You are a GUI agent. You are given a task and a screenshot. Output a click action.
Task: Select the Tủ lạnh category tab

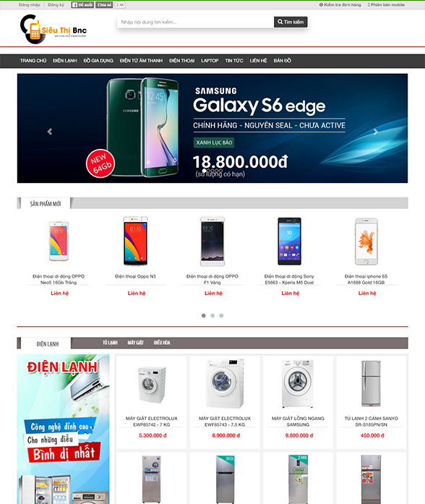[110, 343]
